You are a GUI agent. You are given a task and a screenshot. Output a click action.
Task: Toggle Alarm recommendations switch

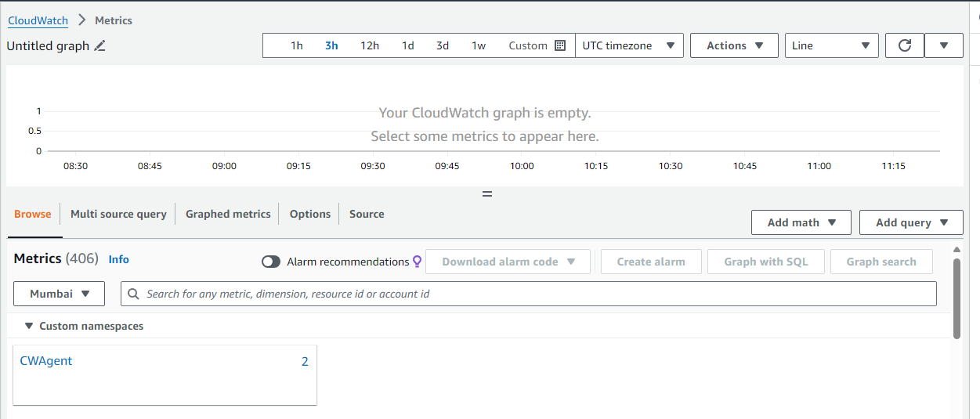point(271,262)
